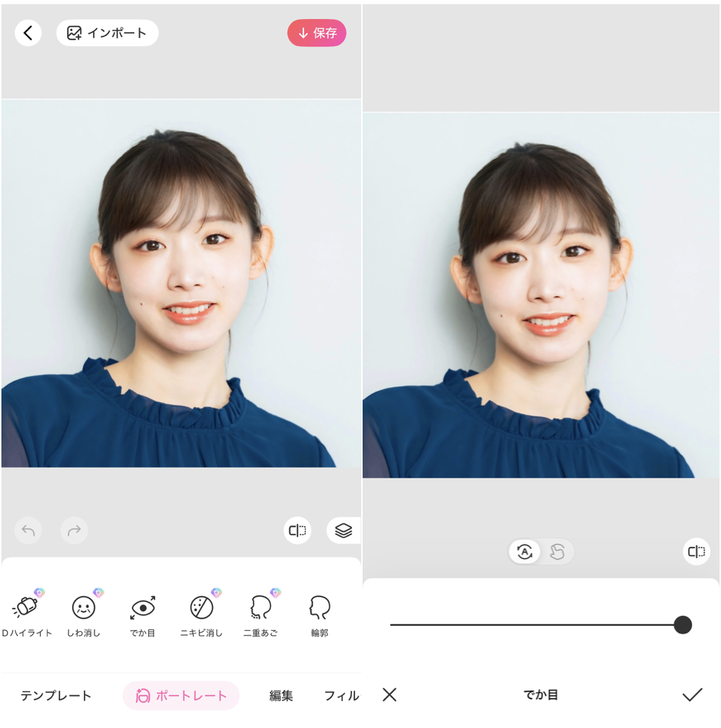Click the redo arrow

pyautogui.click(x=73, y=530)
